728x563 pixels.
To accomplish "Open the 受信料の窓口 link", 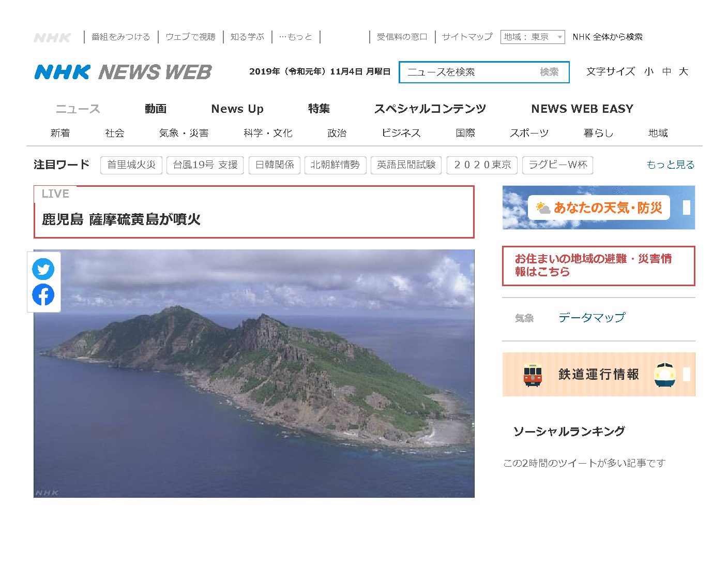I will (402, 37).
